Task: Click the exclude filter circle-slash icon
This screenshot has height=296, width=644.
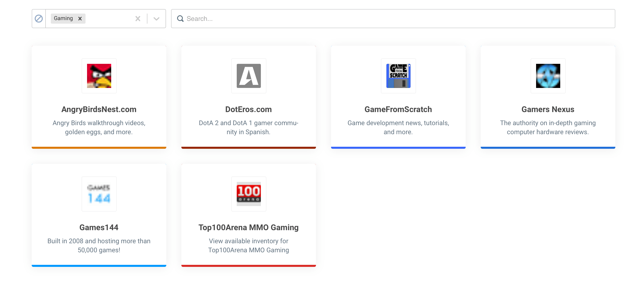Action: click(39, 19)
